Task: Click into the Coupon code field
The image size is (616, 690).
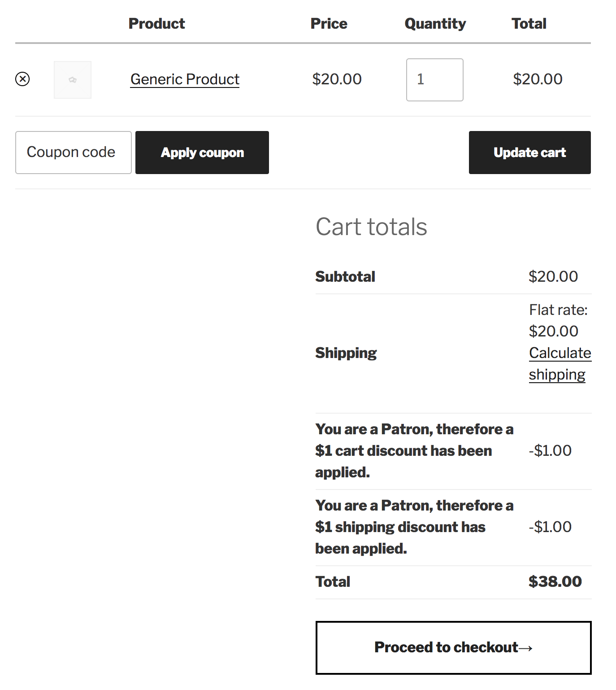Action: coord(73,153)
